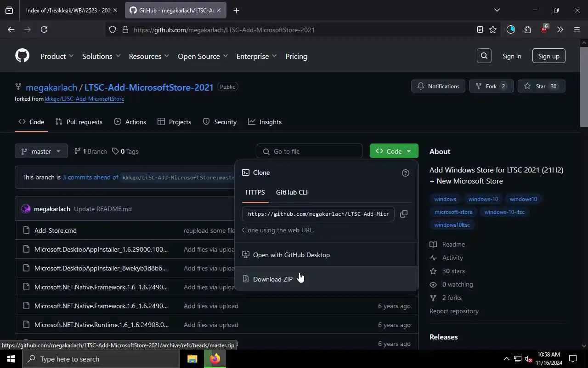This screenshot has width=588, height=368.
Task: Bookmark this page with the star icon
Action: [493, 29]
